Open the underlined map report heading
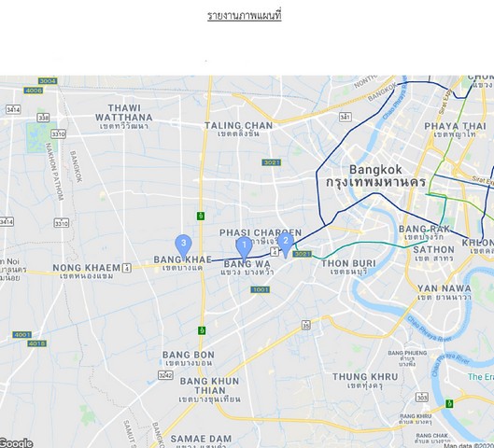This screenshot has width=494, height=448. 244,16
